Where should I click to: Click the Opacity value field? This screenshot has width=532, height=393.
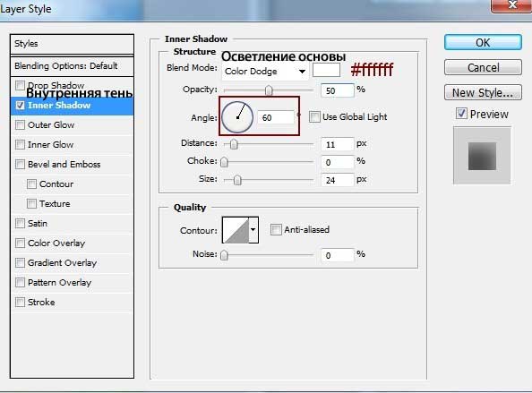[338, 90]
